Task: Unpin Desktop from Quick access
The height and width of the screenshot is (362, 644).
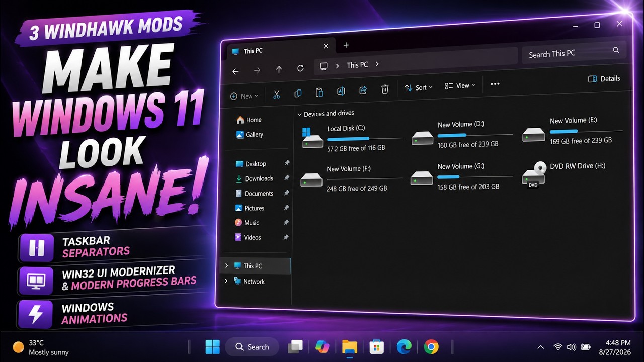Action: 287,163
